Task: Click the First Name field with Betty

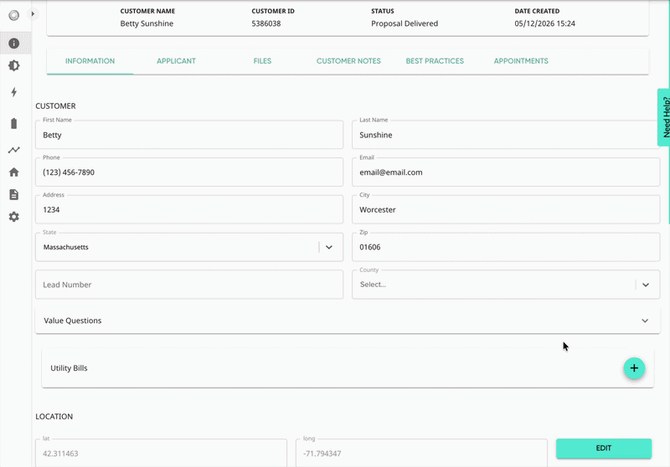Action: (x=189, y=135)
